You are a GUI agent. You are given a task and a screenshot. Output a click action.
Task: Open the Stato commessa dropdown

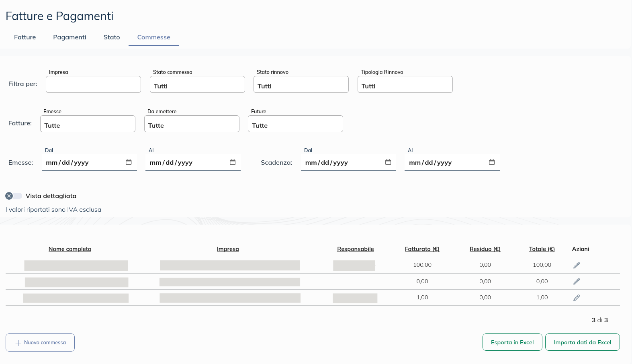(197, 85)
